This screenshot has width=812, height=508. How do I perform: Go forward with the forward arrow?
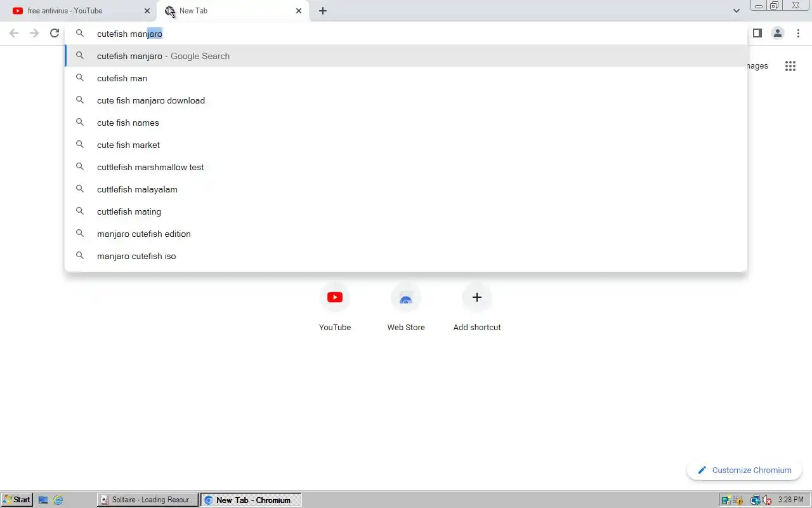[x=34, y=33]
